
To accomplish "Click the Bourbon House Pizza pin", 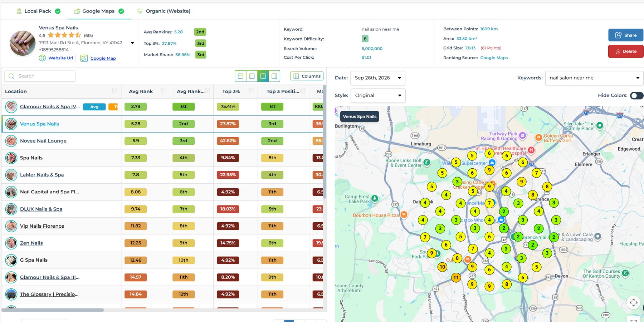I will tap(404, 215).
